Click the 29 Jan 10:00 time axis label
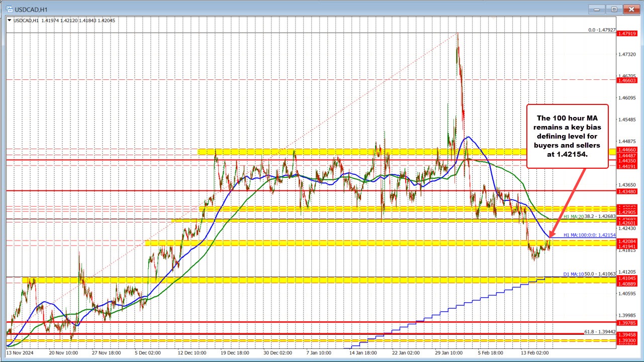The image size is (644, 362). 449,353
